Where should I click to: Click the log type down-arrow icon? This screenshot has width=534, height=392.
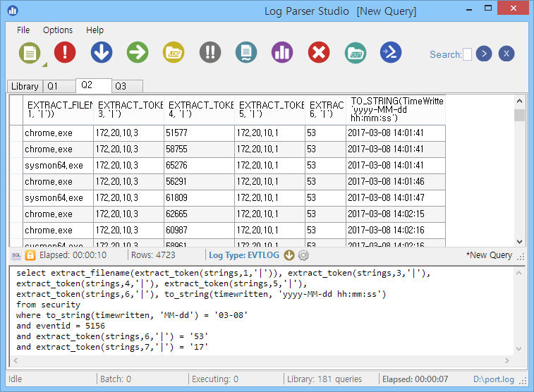289,255
